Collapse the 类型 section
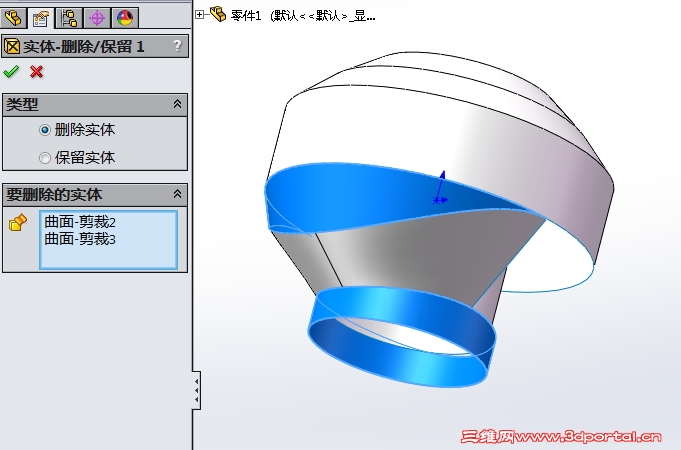 pyautogui.click(x=177, y=104)
